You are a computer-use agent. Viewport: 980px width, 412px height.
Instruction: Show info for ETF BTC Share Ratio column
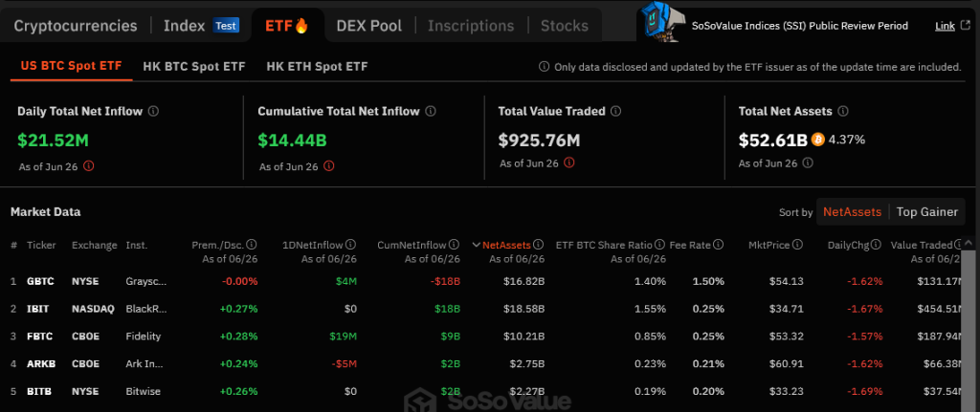point(659,245)
